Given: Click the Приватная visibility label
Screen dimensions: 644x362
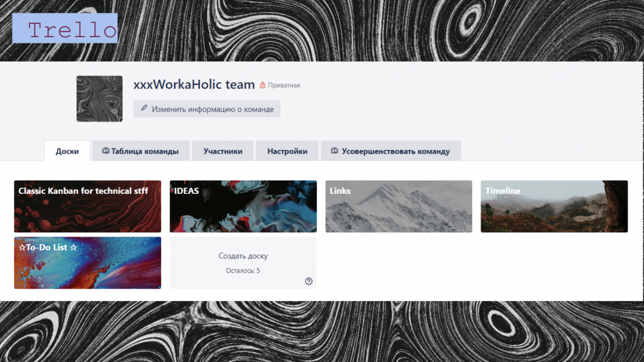Looking at the screenshot, I should pos(284,85).
